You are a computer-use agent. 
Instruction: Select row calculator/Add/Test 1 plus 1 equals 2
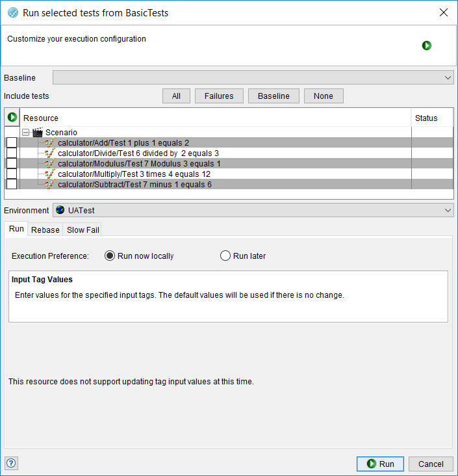(x=229, y=142)
